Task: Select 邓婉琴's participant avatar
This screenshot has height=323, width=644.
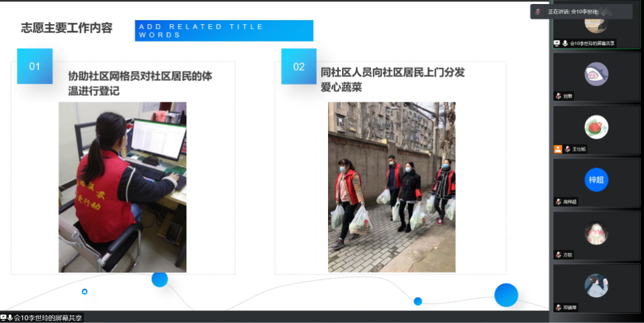Action: click(x=596, y=285)
